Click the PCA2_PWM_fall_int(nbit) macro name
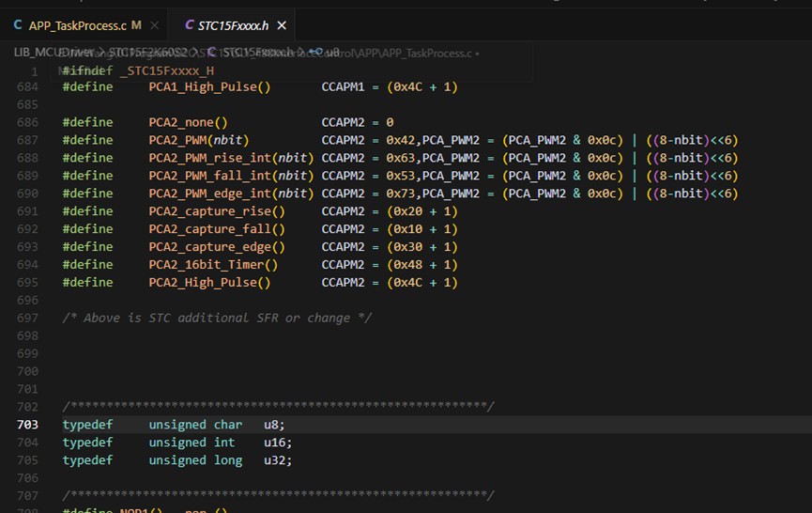Screen dimensions: 812x513 pos(231,176)
